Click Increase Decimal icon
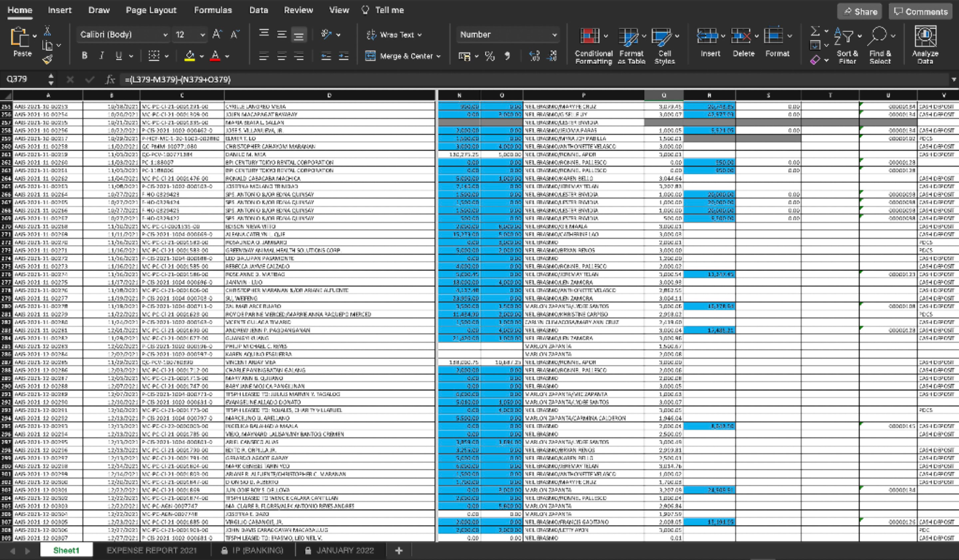The height and width of the screenshot is (560, 959). point(535,56)
